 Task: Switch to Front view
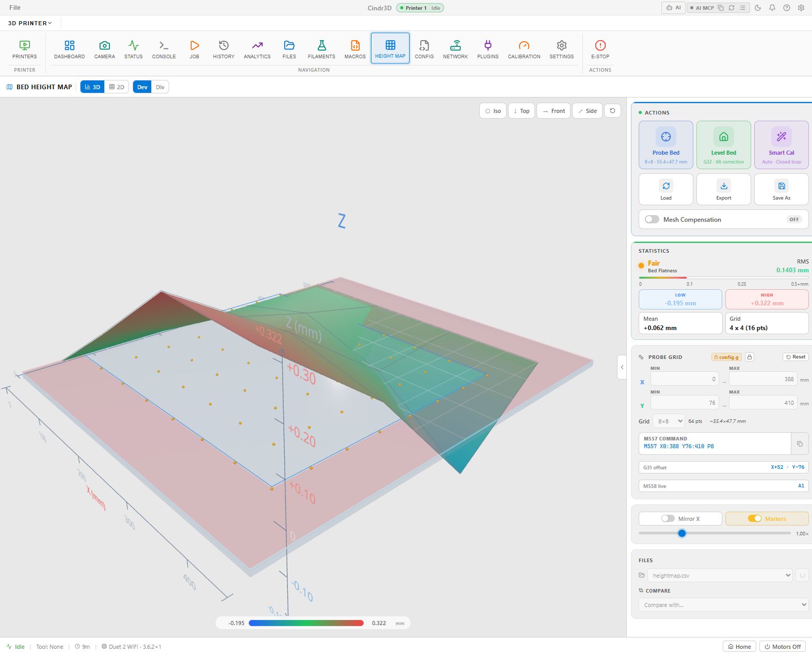click(554, 111)
